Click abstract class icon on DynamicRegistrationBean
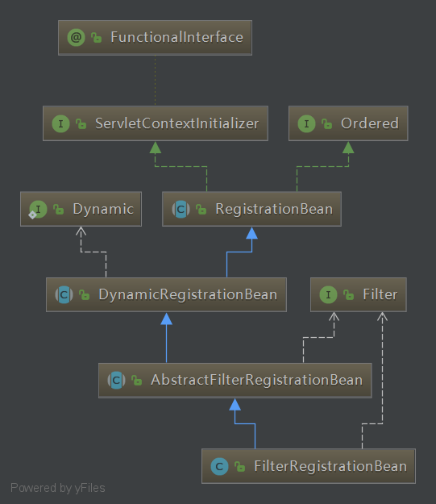 click(x=64, y=295)
